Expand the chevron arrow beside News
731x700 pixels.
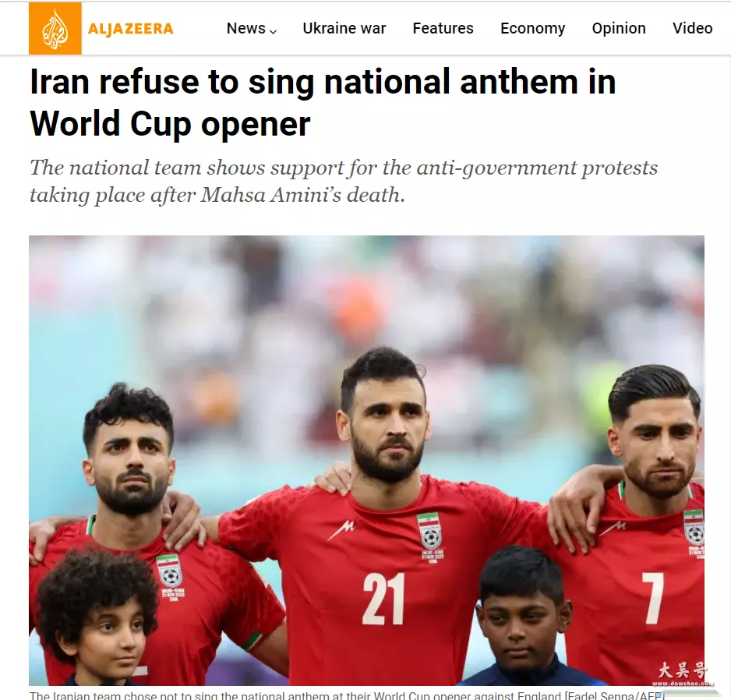pos(274,31)
